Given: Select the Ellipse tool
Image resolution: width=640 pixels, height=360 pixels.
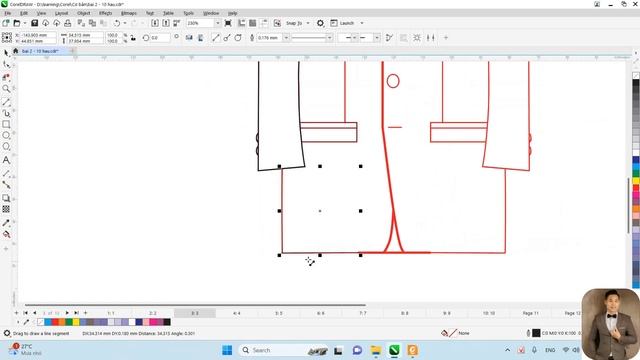Looking at the screenshot, I should point(6,136).
